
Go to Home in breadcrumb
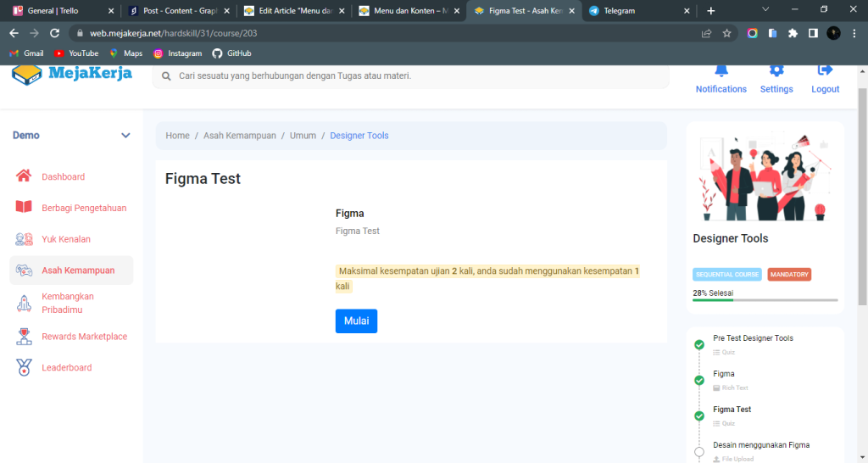click(177, 136)
